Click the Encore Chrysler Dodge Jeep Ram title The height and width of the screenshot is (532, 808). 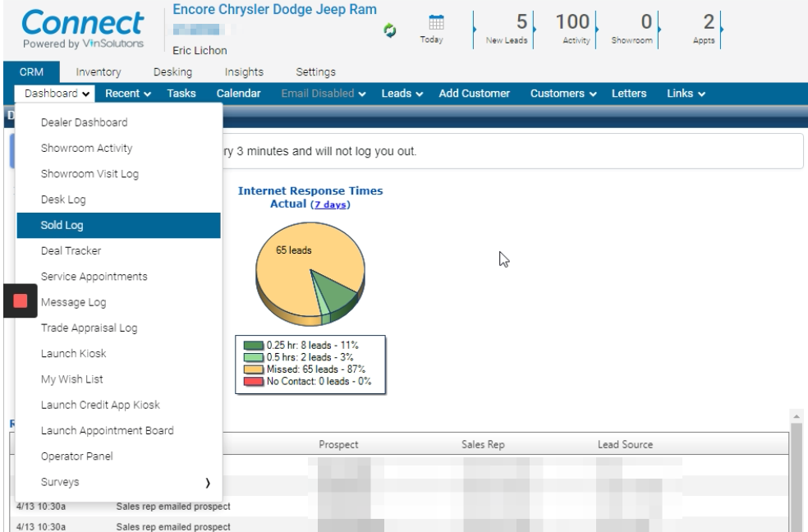[x=274, y=10]
